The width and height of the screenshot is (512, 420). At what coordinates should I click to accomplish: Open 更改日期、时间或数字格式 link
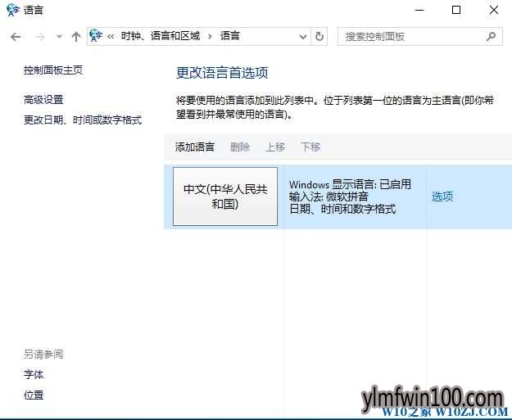pos(83,120)
